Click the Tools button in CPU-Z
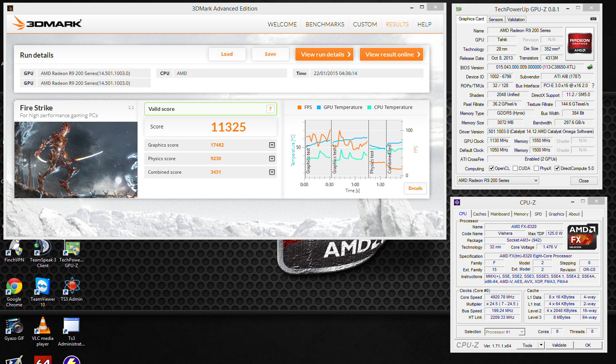The width and height of the screenshot is (616, 364). point(527,345)
